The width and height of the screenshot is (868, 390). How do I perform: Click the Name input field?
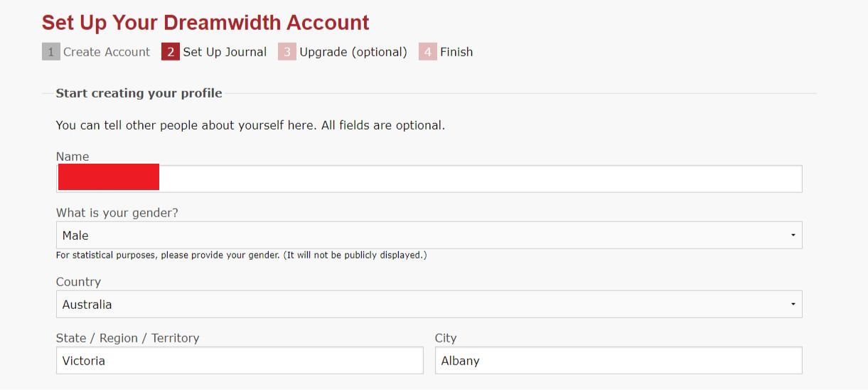coord(429,179)
